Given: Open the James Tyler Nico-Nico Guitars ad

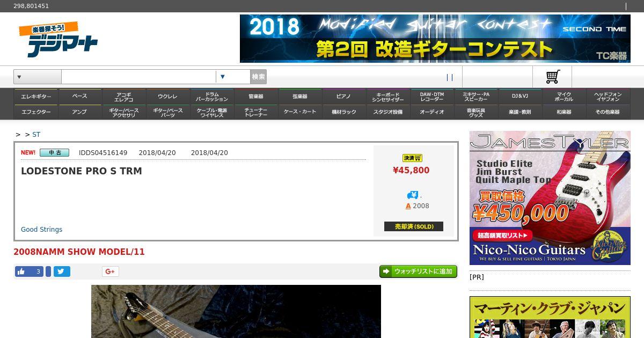Looking at the screenshot, I should click(550, 198).
